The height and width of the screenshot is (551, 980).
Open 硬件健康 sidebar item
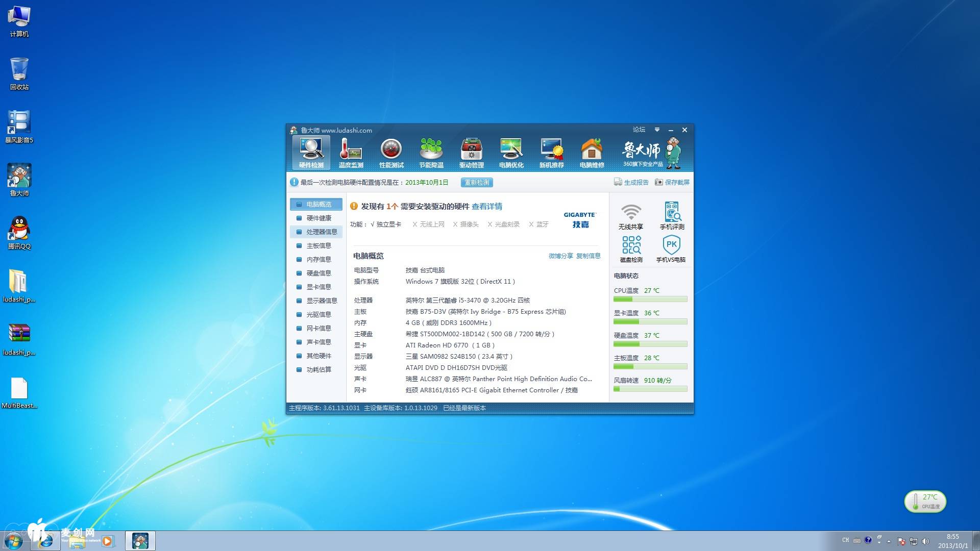click(318, 218)
